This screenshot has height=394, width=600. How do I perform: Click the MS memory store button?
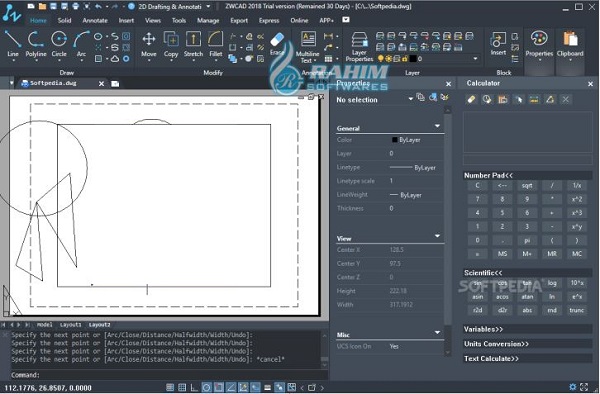click(502, 254)
